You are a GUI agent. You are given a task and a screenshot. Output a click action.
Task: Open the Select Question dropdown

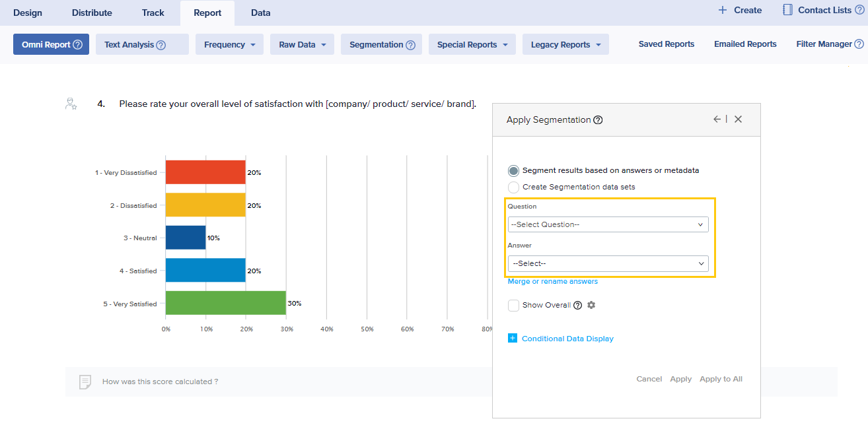pyautogui.click(x=608, y=224)
